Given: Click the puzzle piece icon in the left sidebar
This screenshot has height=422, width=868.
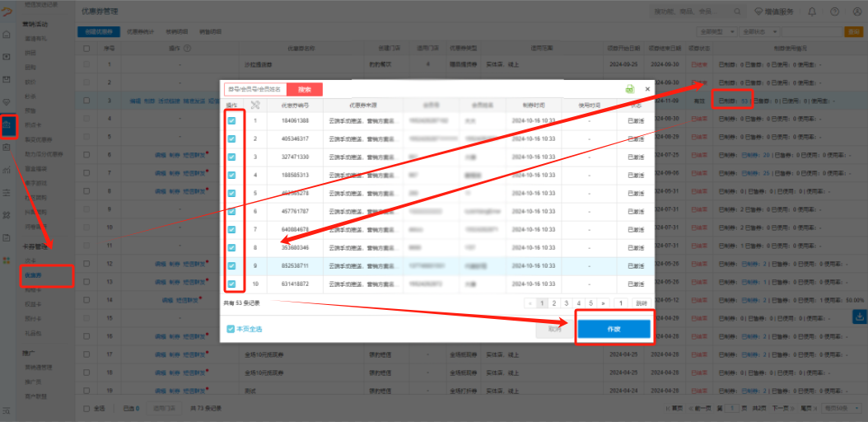Looking at the screenshot, I should click(7, 215).
